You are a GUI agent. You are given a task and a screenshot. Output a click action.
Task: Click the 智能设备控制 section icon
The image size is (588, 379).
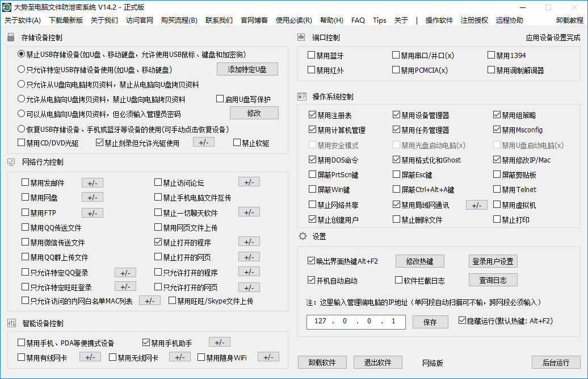point(10,322)
